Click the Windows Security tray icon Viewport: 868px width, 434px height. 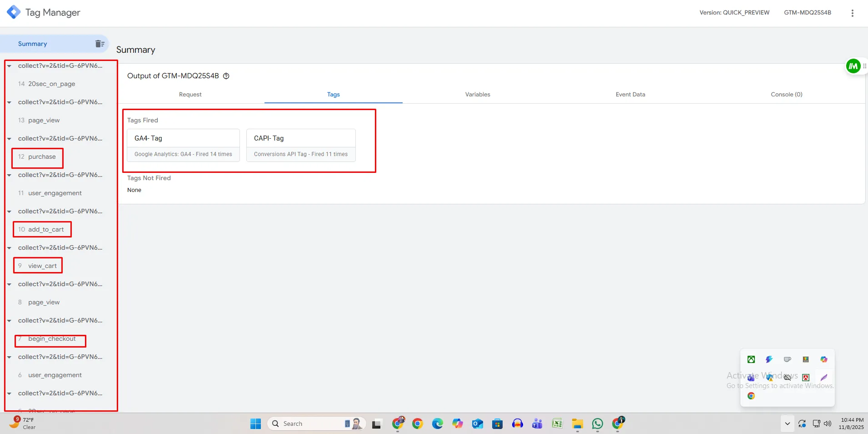[769, 377]
